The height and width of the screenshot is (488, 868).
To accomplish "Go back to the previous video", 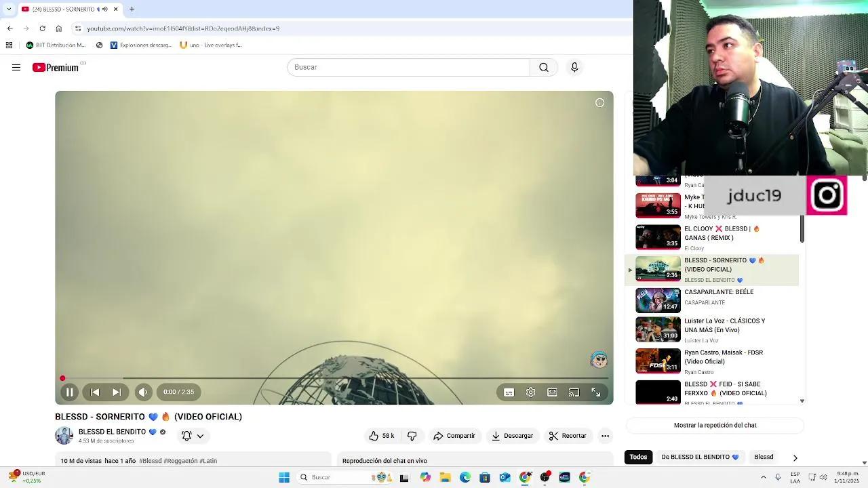I will [95, 392].
